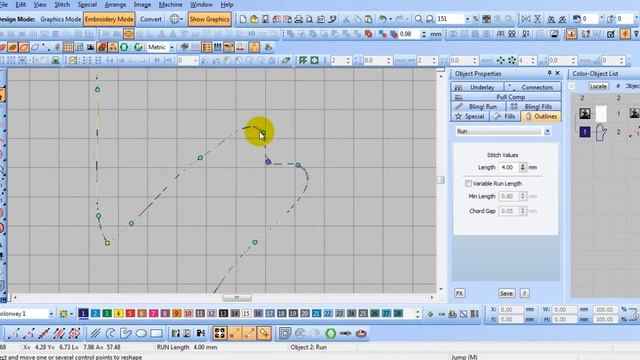Click the Save button in Object Properties

click(507, 293)
